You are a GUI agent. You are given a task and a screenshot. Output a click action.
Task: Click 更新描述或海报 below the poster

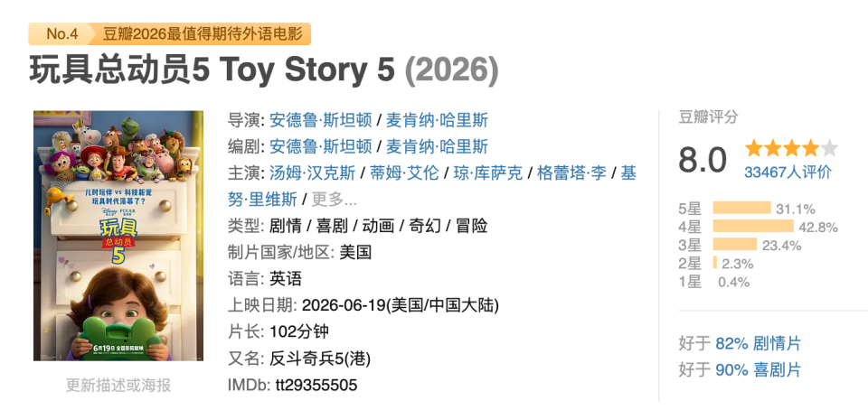tap(118, 385)
